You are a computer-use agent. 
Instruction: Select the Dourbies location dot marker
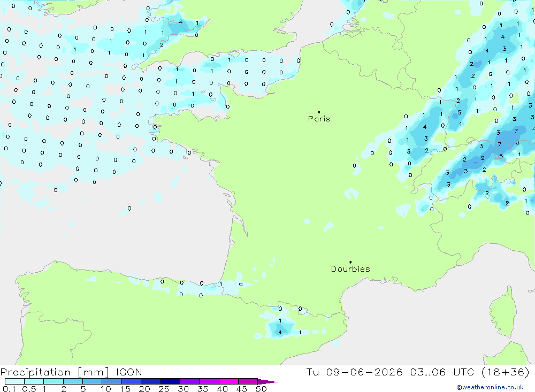tap(350, 262)
